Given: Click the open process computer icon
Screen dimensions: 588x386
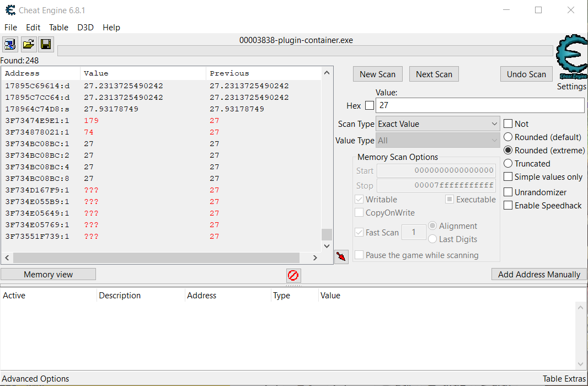Looking at the screenshot, I should pos(10,44).
